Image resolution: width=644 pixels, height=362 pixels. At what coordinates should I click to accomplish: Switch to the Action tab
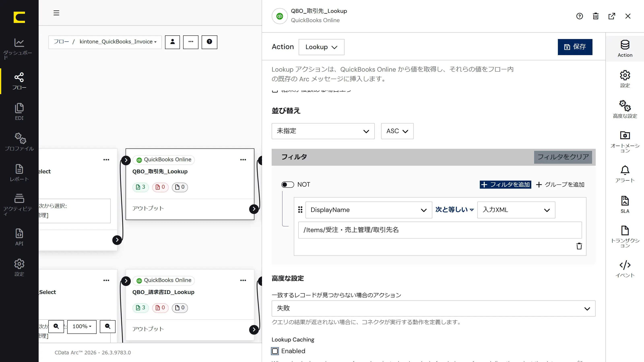pyautogui.click(x=625, y=49)
